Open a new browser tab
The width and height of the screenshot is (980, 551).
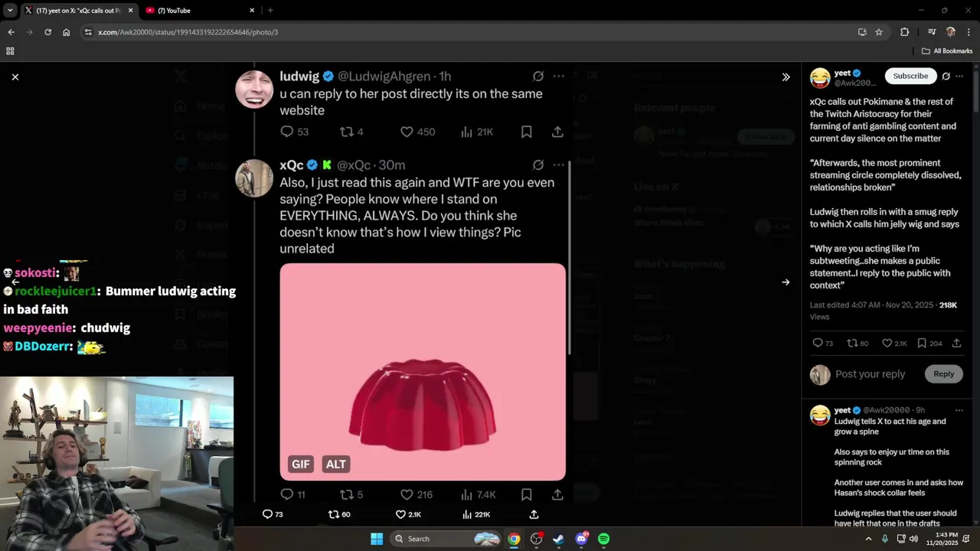pos(270,11)
